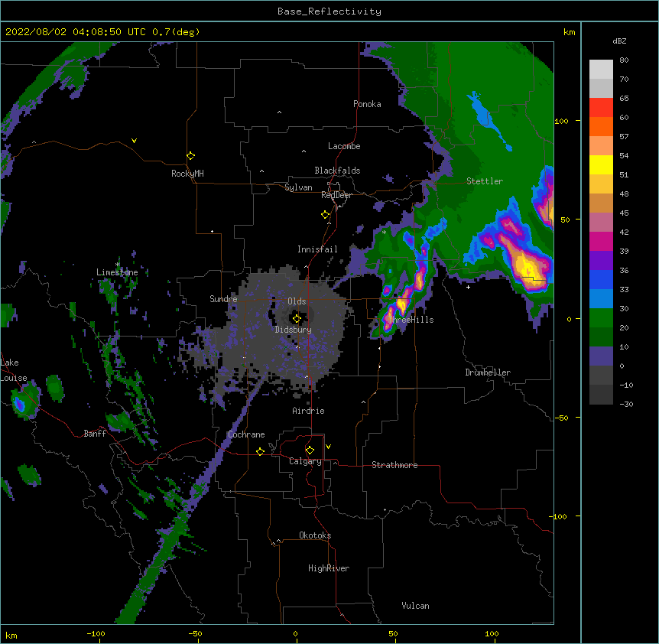Pick the bright green 20-30 dBZ legend swatch
This screenshot has height=644, width=659.
[601, 318]
